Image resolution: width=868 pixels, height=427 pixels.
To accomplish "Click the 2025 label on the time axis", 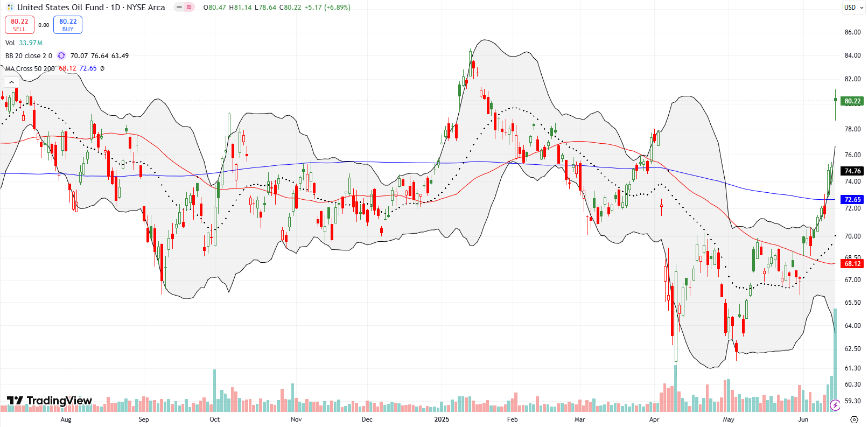I will [442, 419].
